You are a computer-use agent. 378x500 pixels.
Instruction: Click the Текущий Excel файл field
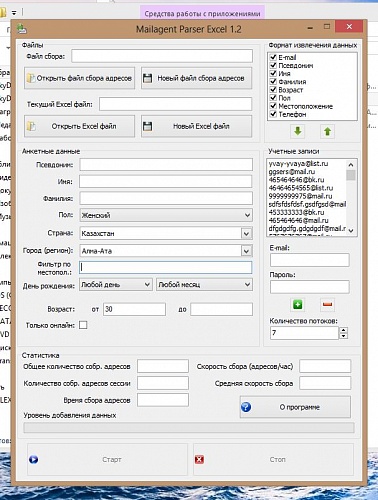tap(175, 104)
